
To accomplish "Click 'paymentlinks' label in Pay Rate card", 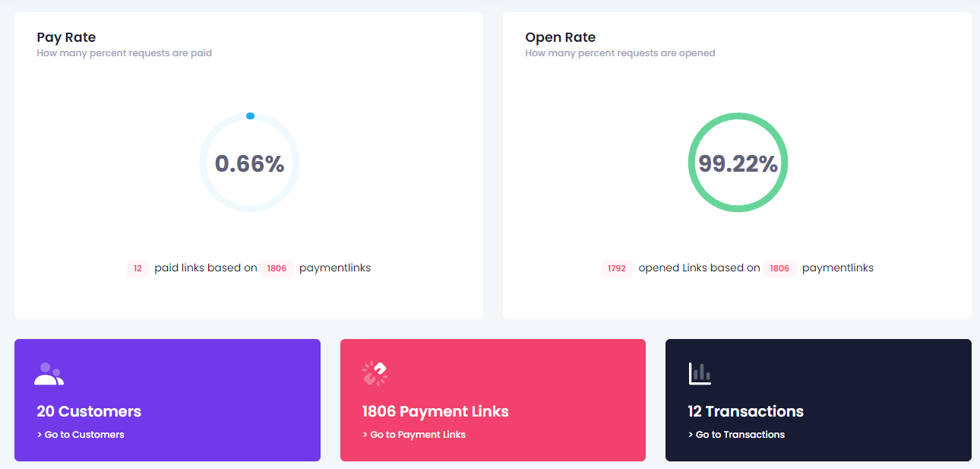I will click(335, 268).
